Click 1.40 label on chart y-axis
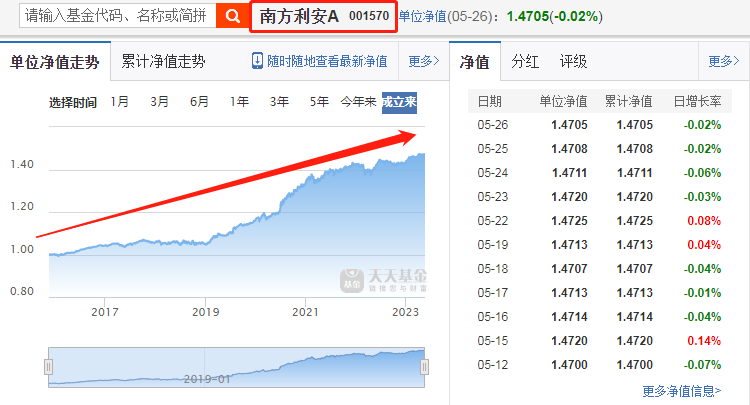 point(22,164)
